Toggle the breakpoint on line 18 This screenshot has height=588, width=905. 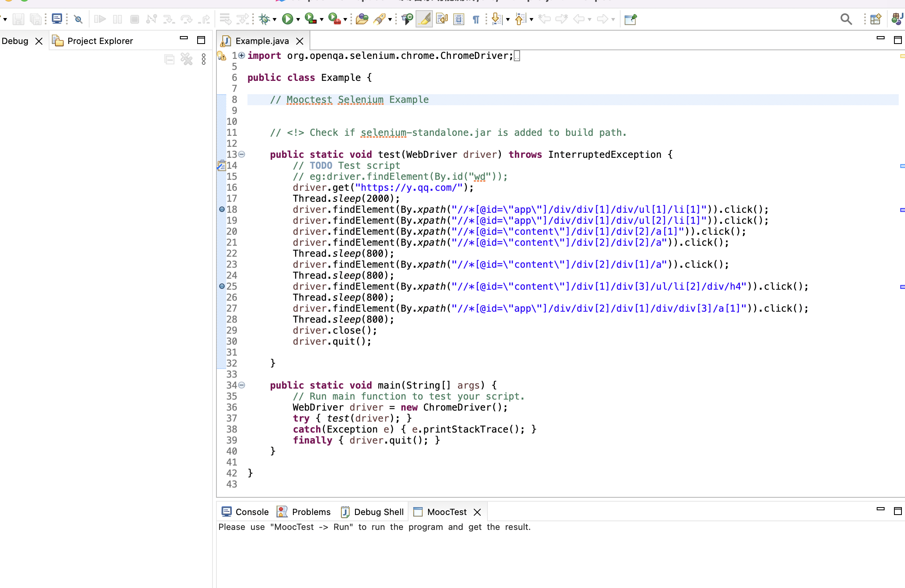coord(222,209)
